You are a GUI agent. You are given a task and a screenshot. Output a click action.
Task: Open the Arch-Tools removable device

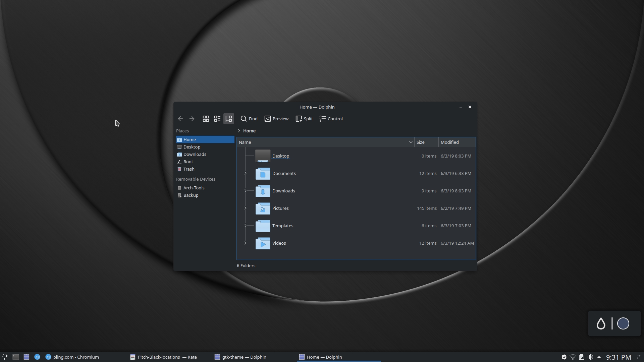[205, 188]
